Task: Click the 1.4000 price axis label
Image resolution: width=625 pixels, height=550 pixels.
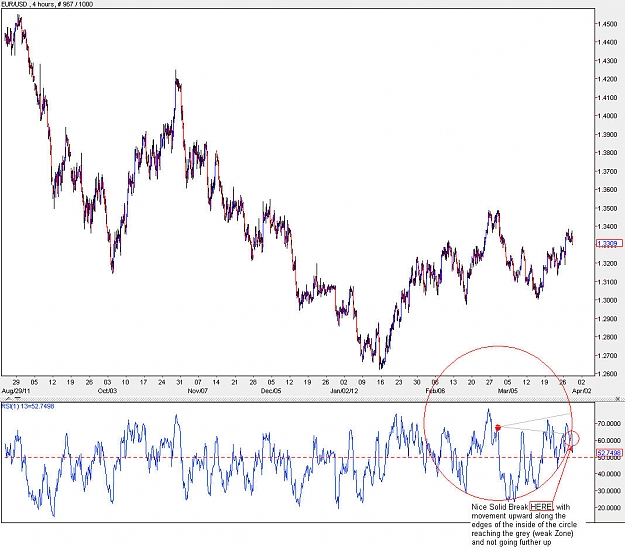Action: [x=608, y=116]
